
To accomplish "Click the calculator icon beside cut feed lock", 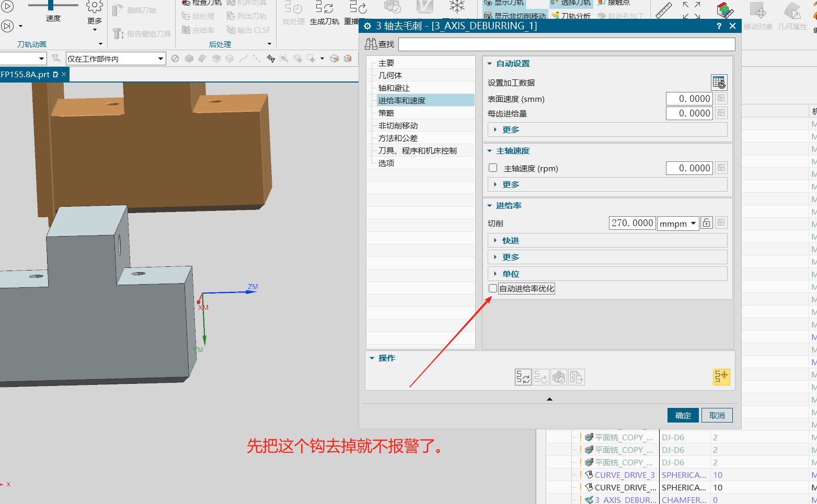I will pyautogui.click(x=721, y=223).
